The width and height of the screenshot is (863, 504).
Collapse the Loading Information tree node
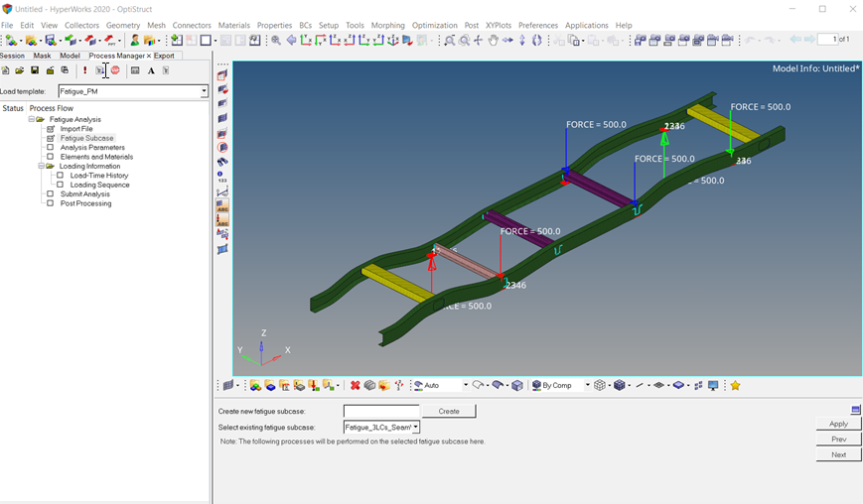pos(42,167)
